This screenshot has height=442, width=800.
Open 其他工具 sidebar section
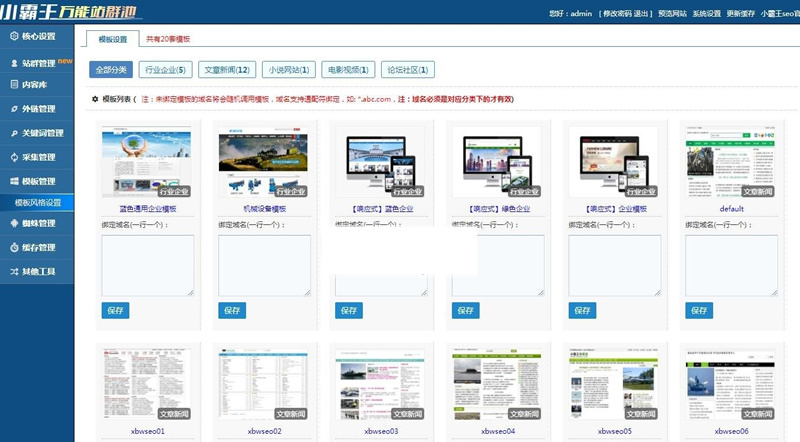(x=37, y=272)
